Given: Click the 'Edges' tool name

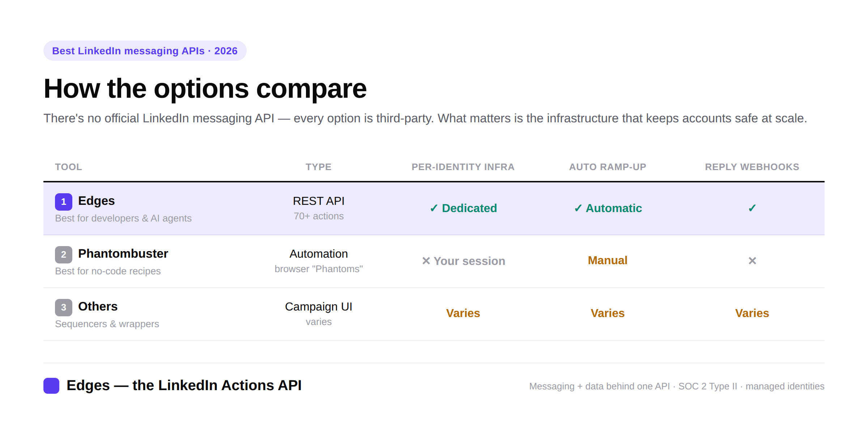Looking at the screenshot, I should (96, 201).
